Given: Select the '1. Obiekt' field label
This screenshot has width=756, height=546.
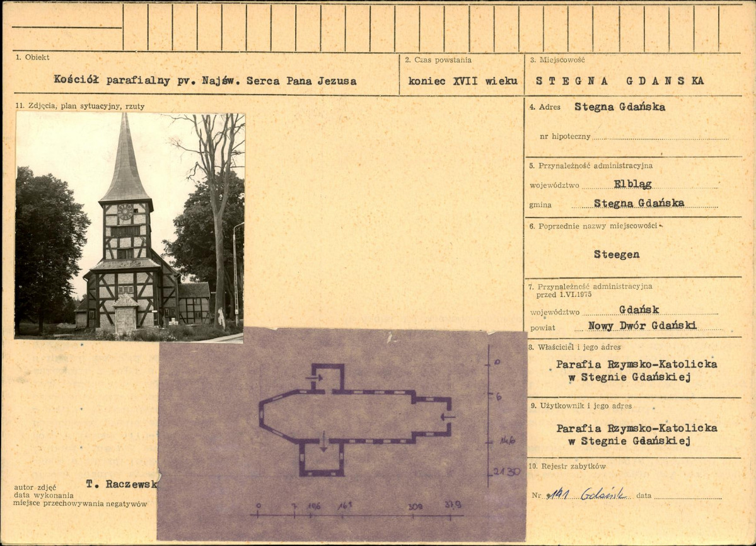Looking at the screenshot, I should [32, 57].
